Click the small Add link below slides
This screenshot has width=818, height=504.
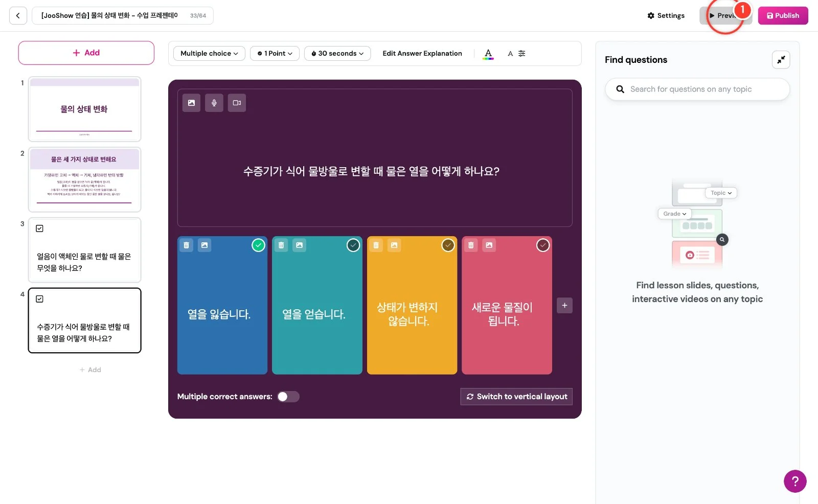pos(90,370)
